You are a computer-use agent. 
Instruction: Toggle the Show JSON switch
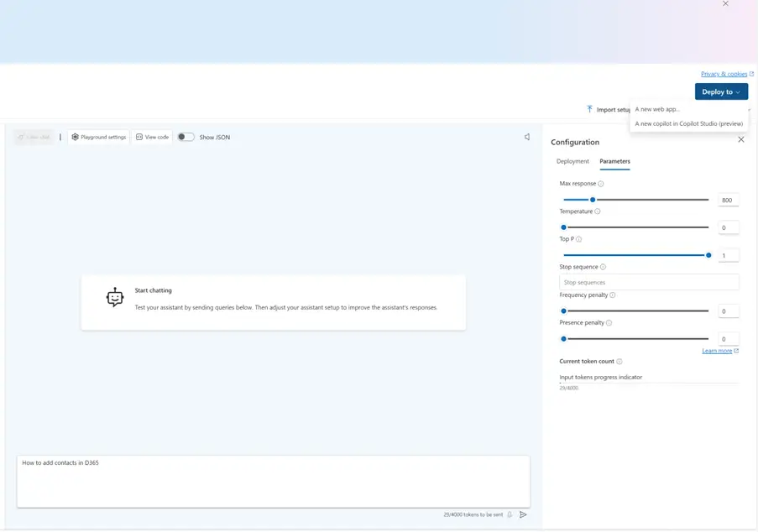pos(186,138)
